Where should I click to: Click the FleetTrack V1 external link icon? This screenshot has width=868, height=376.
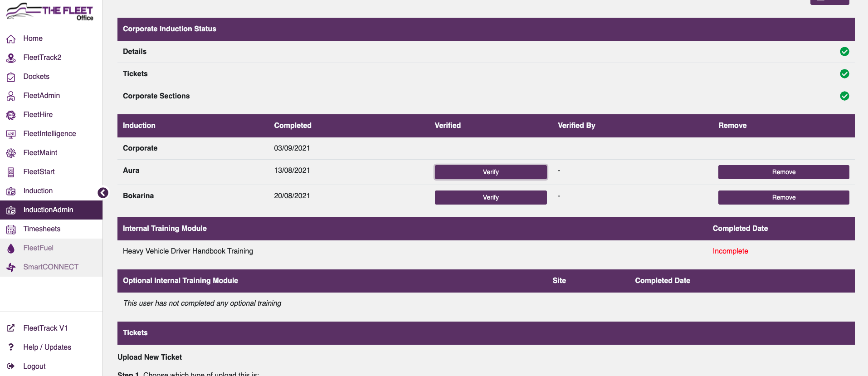tap(11, 328)
